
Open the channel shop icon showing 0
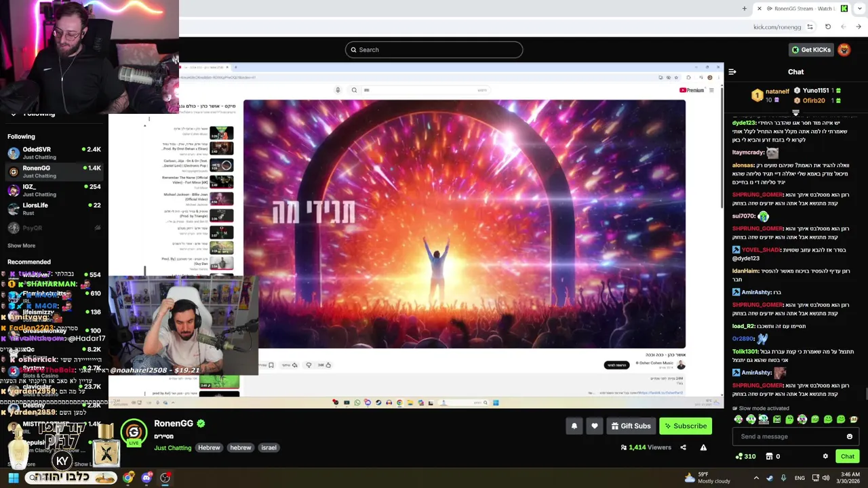(x=773, y=456)
